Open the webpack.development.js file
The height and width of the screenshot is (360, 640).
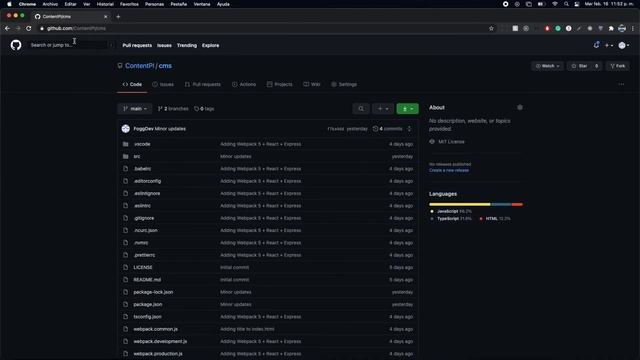160,341
